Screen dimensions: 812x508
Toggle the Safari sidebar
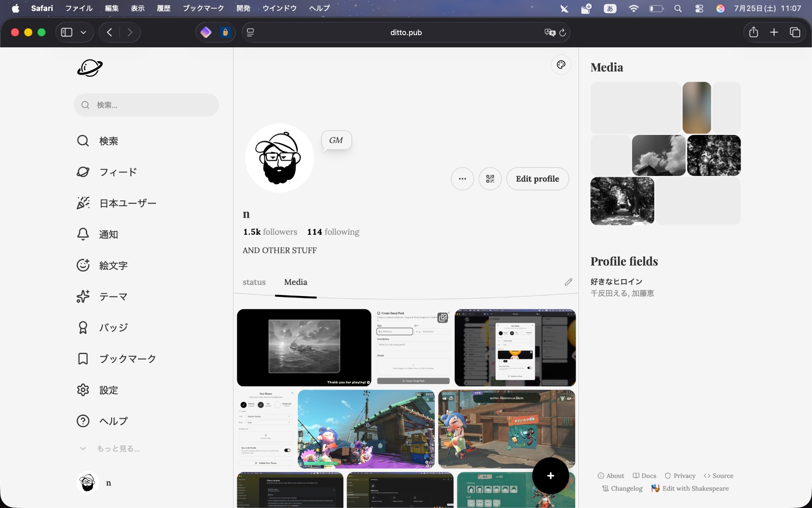coord(67,32)
